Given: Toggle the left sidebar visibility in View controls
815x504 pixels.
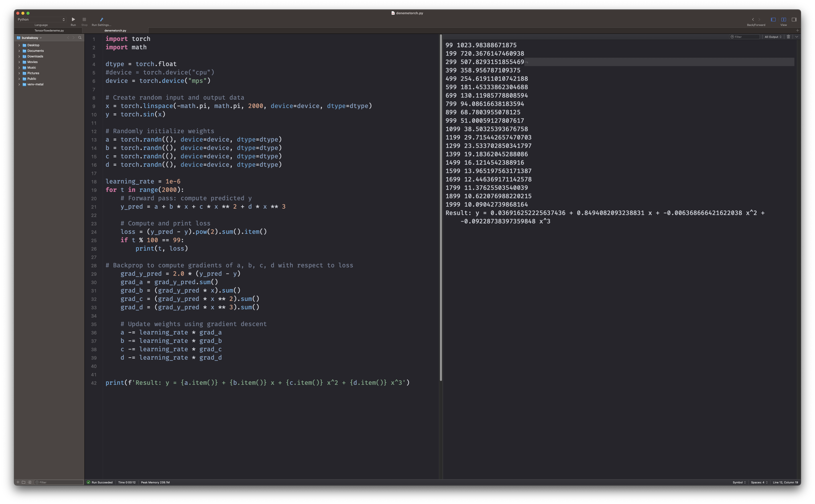Looking at the screenshot, I should [x=773, y=20].
